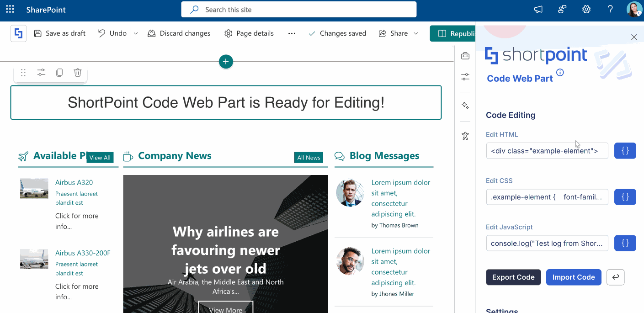The image size is (644, 313).
Task: Click the Company News heading
Action: tap(175, 156)
